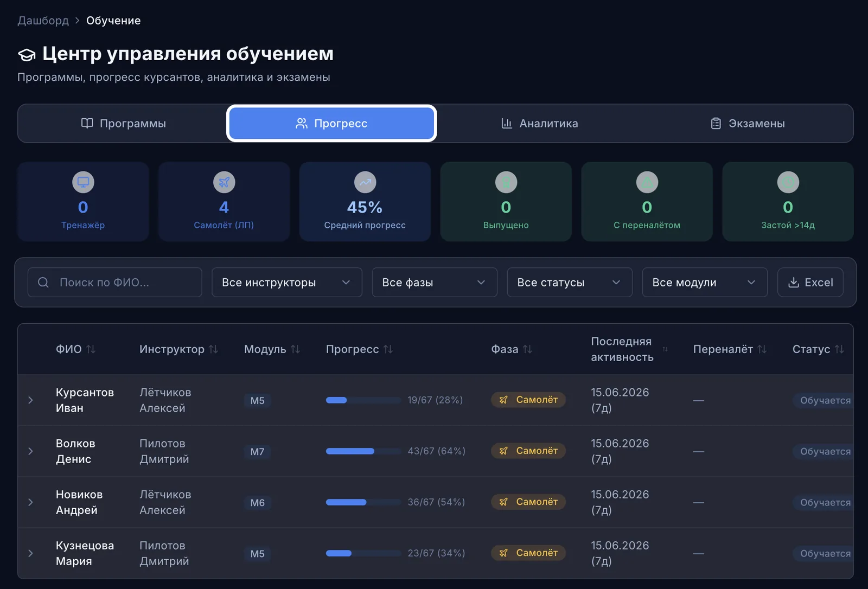Sort by Статус column arrows
This screenshot has height=589, width=868.
coord(839,349)
